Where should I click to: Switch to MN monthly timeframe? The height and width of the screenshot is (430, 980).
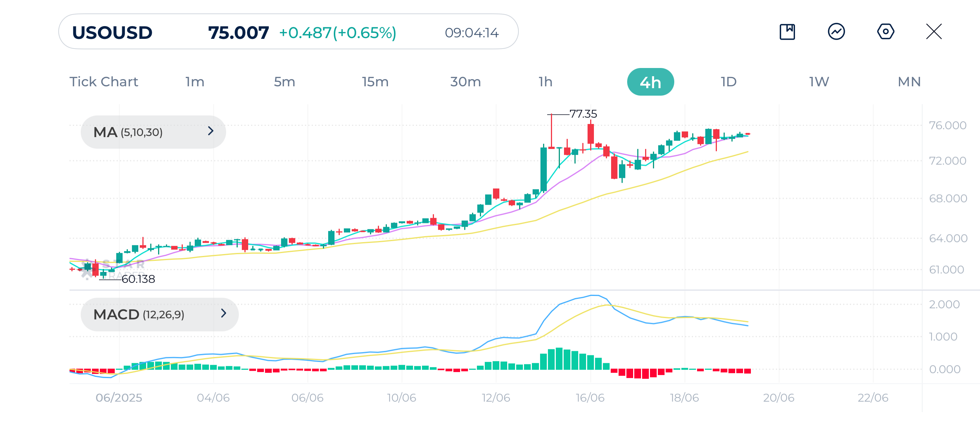pos(909,82)
